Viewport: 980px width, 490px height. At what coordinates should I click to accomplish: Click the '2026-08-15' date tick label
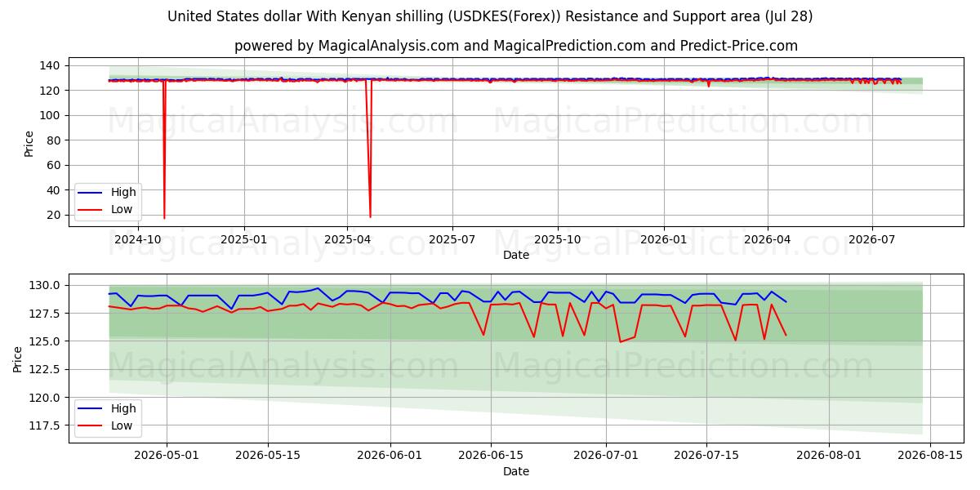[931, 456]
